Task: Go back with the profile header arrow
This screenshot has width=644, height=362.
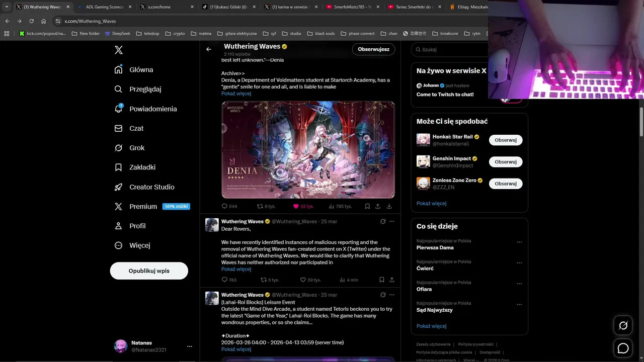Action: 209,49
